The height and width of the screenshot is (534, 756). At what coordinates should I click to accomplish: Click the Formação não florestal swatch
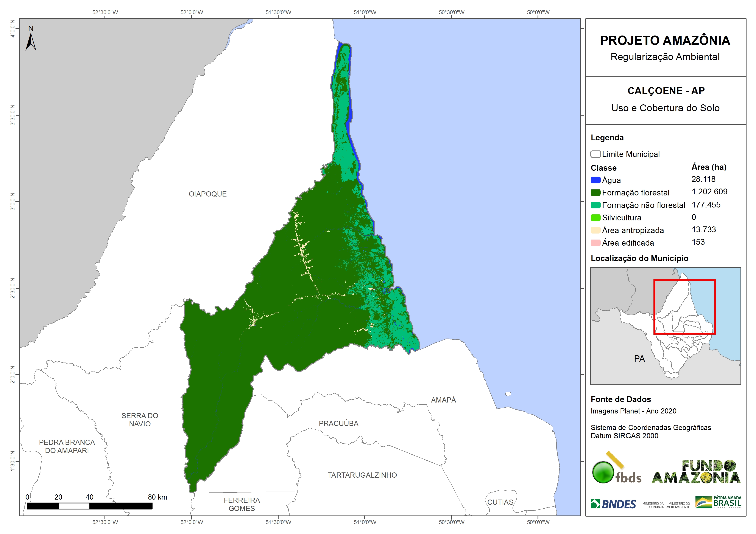point(595,205)
